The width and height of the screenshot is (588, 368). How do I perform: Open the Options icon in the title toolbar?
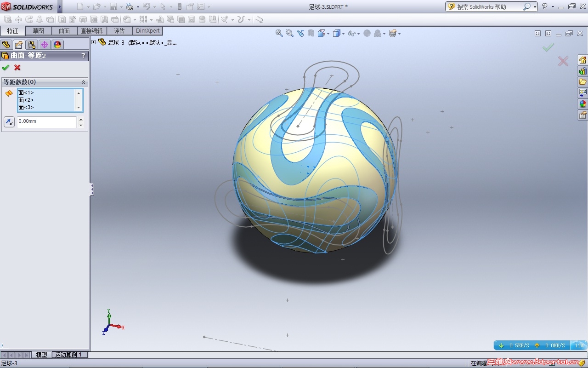pyautogui.click(x=201, y=6)
